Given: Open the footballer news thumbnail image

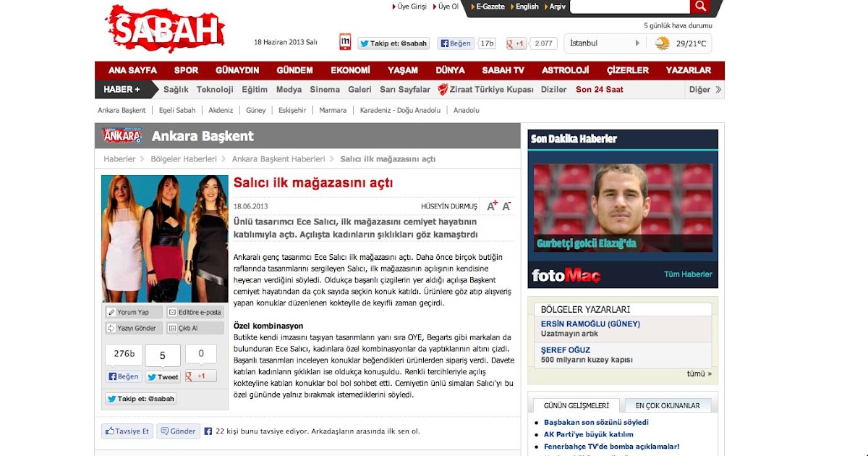Looking at the screenshot, I should coord(623,207).
